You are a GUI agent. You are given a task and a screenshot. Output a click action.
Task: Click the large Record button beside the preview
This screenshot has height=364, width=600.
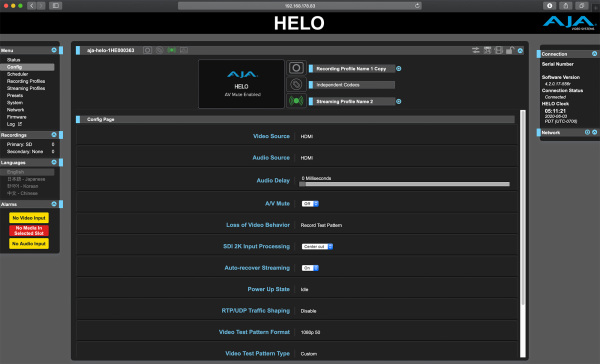point(296,68)
